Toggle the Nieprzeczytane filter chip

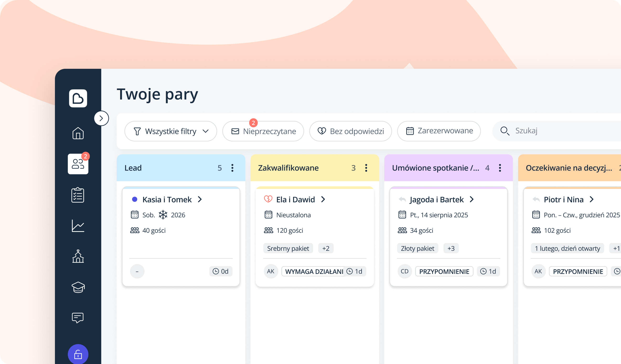[263, 131]
